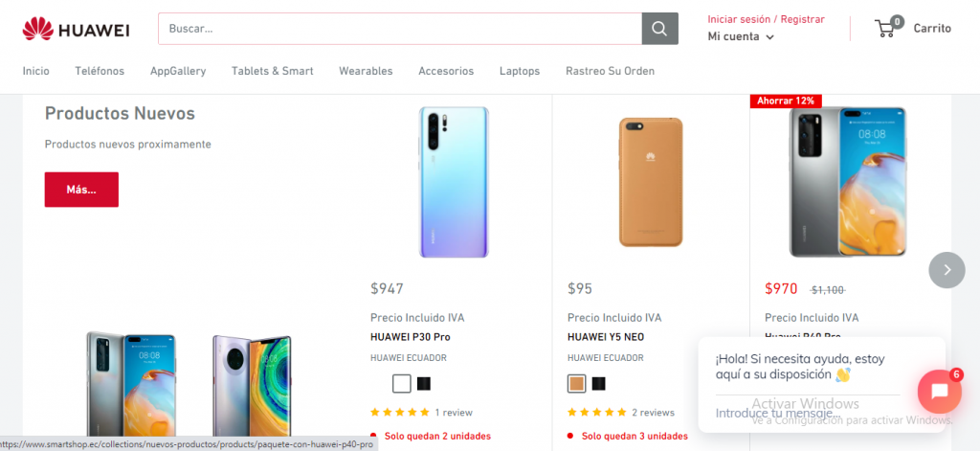Open the Wearables menu
980x451 pixels.
366,71
